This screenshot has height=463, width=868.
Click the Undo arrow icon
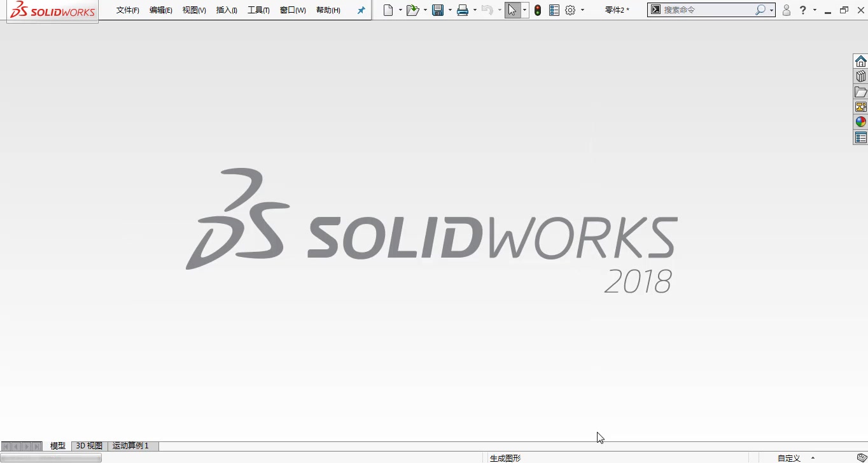[x=487, y=10]
